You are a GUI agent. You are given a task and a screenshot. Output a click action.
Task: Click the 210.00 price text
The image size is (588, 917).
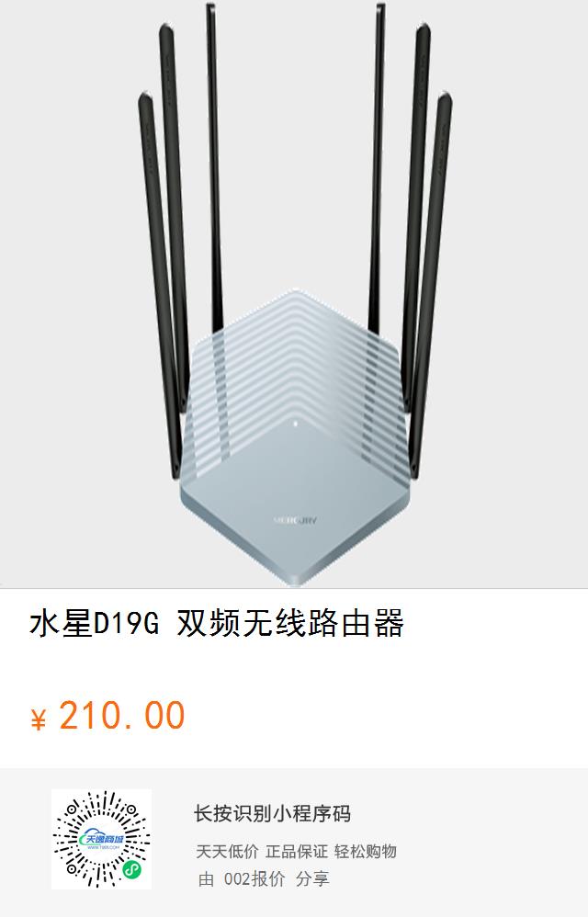pos(121,716)
